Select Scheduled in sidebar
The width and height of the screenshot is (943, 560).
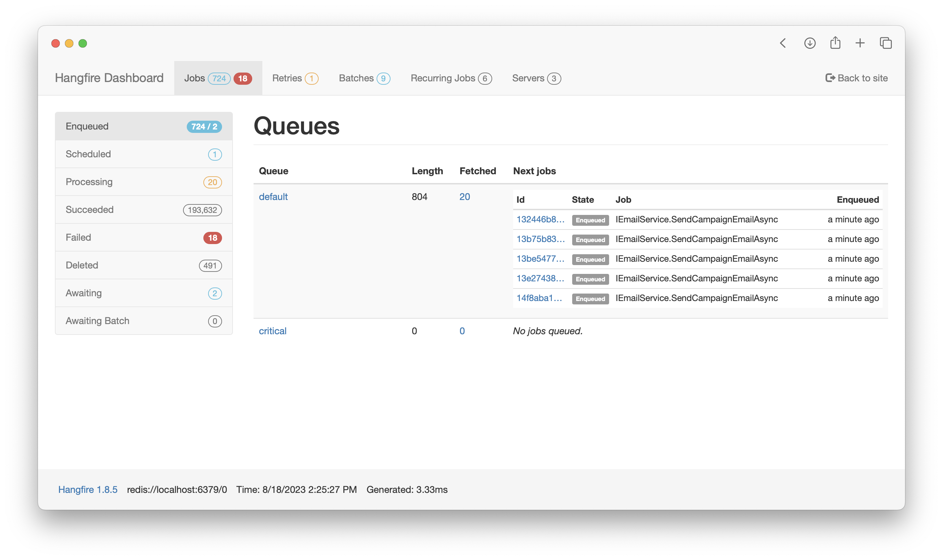(x=144, y=154)
